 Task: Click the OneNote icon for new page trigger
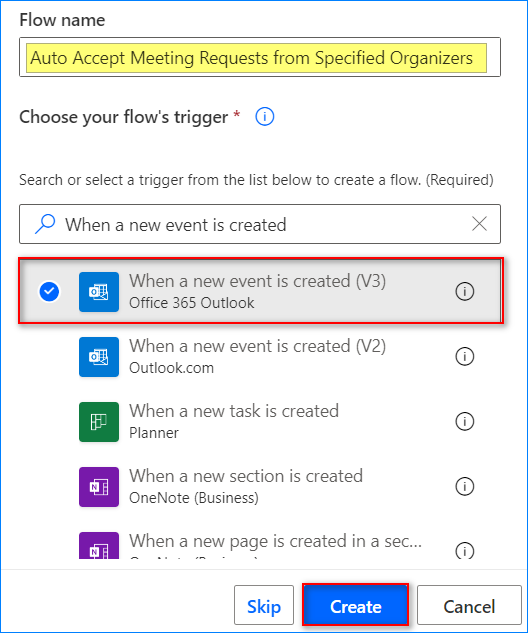pos(99,546)
